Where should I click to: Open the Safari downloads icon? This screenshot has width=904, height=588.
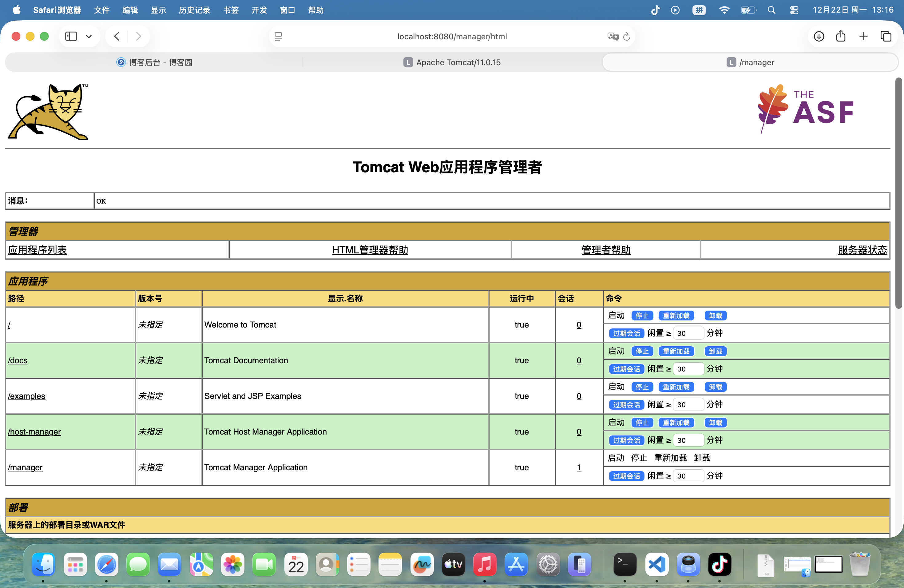pyautogui.click(x=819, y=37)
